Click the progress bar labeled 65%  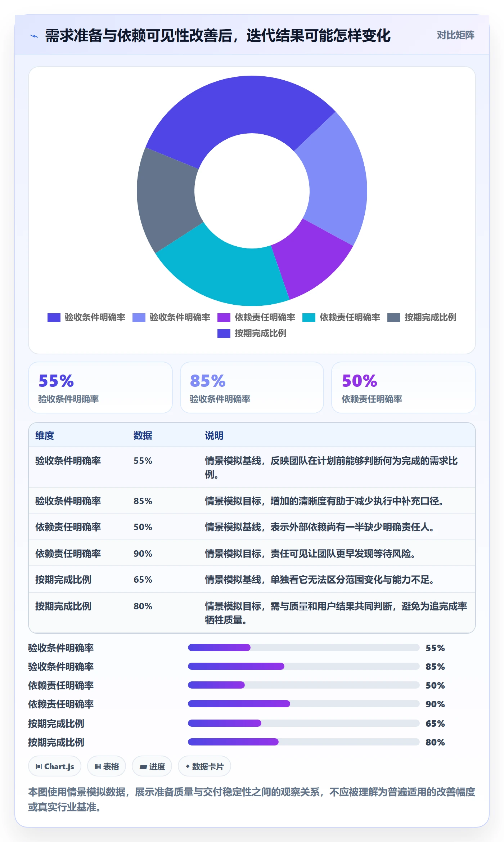[x=304, y=723]
